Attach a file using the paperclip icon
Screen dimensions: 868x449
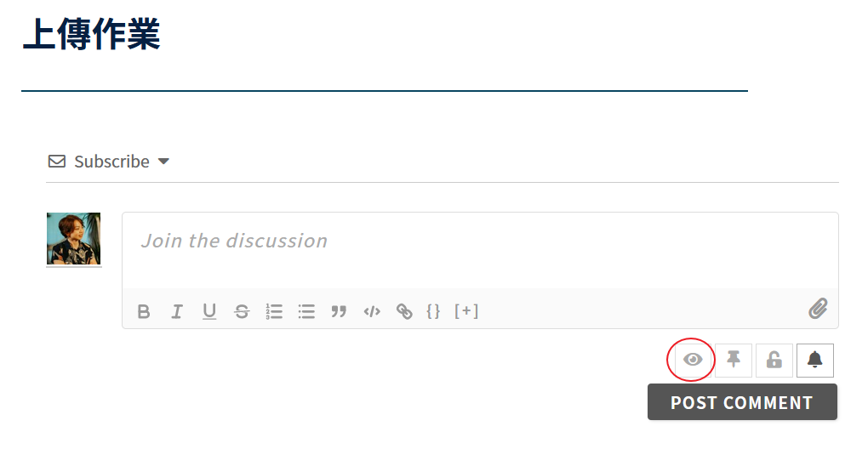pos(818,309)
